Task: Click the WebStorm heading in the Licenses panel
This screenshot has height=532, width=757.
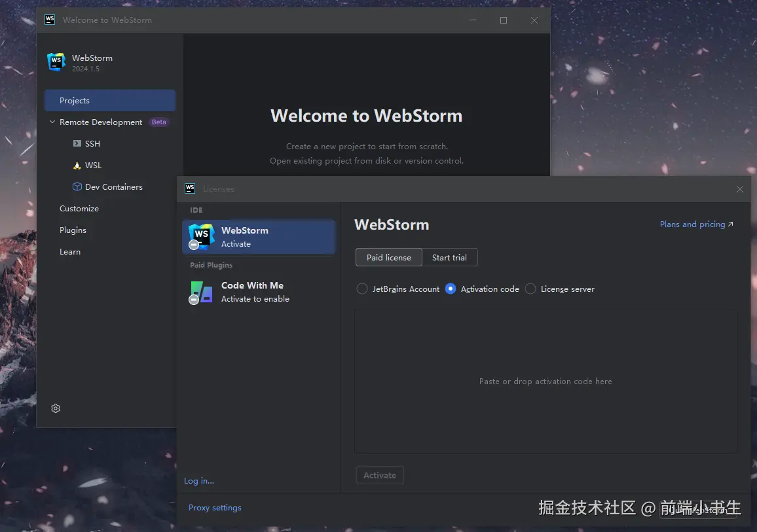Action: 392,224
